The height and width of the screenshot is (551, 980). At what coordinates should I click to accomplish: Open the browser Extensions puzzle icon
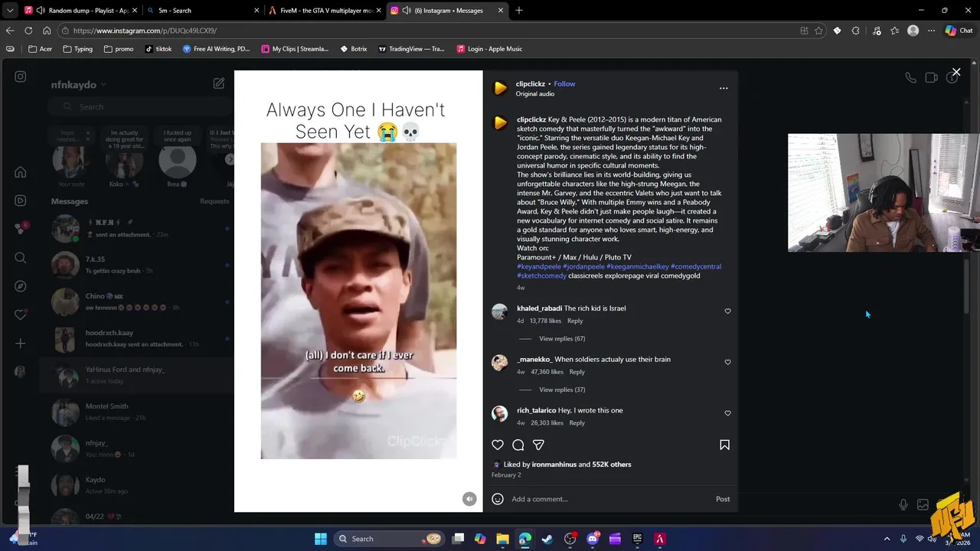(x=856, y=31)
